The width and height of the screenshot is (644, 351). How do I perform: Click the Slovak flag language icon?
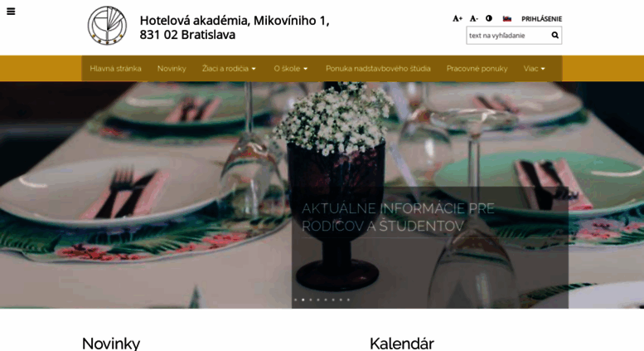pyautogui.click(x=507, y=18)
